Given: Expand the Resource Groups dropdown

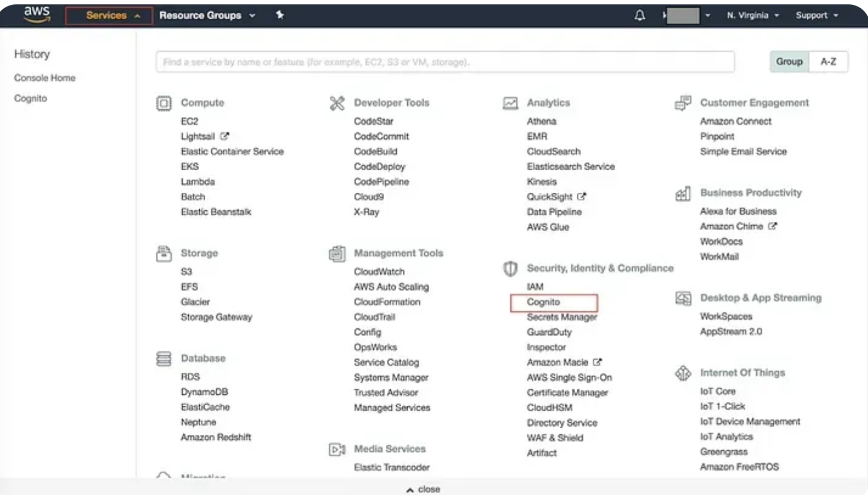Looking at the screenshot, I should tap(207, 15).
